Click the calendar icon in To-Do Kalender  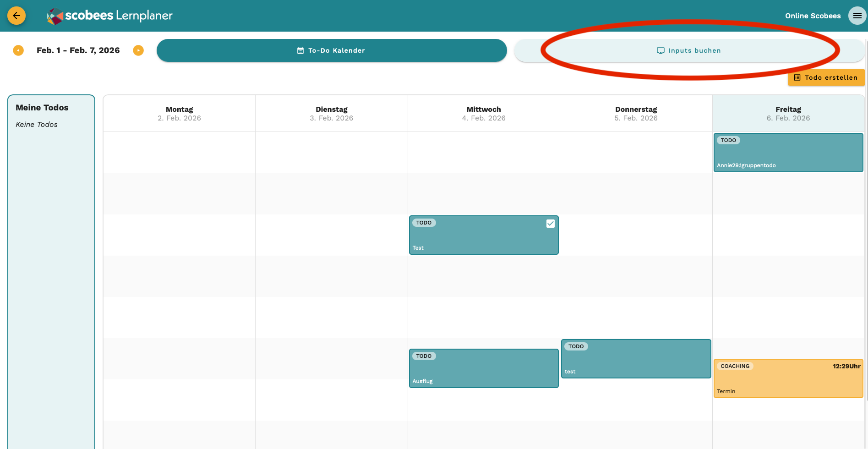300,51
